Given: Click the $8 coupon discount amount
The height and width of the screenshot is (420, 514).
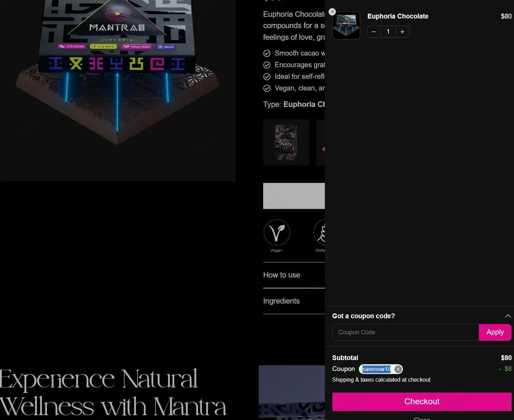Looking at the screenshot, I should point(505,369).
